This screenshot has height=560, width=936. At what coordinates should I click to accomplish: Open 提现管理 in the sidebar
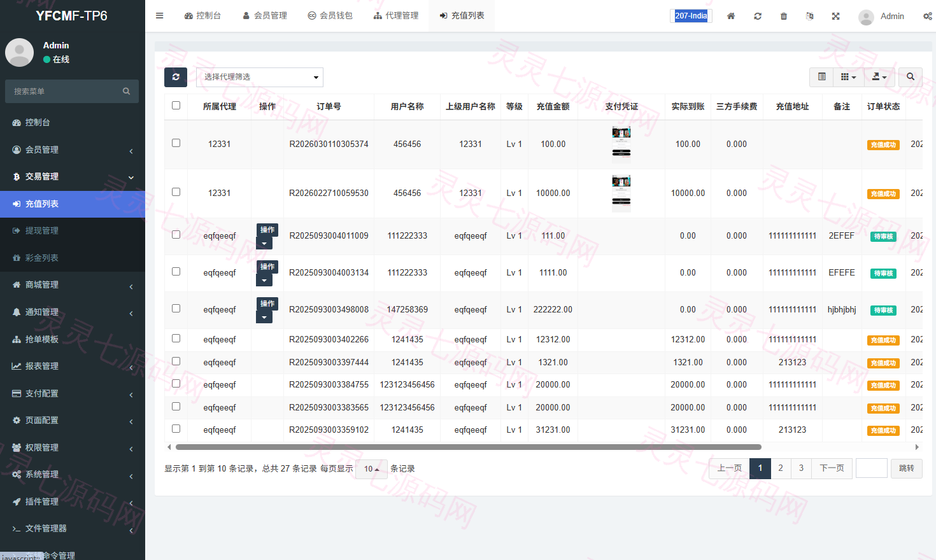tap(73, 230)
